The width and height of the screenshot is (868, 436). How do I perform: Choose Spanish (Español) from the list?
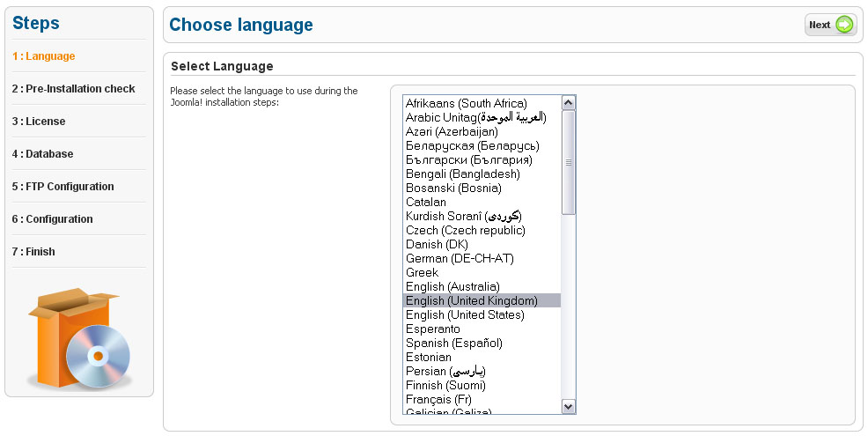453,344
